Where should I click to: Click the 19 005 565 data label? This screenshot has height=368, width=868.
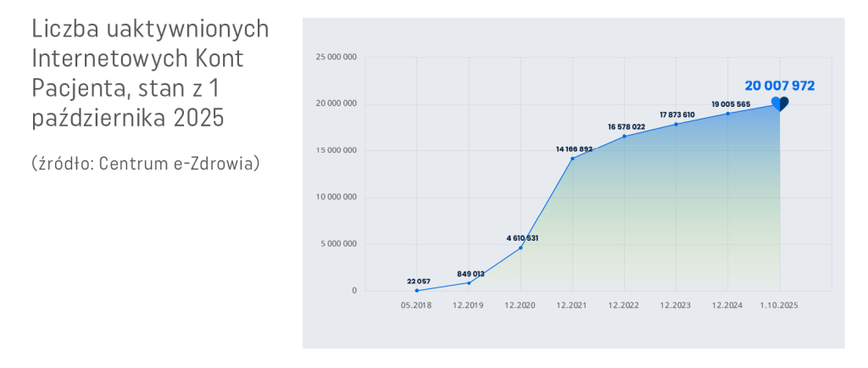click(x=731, y=103)
